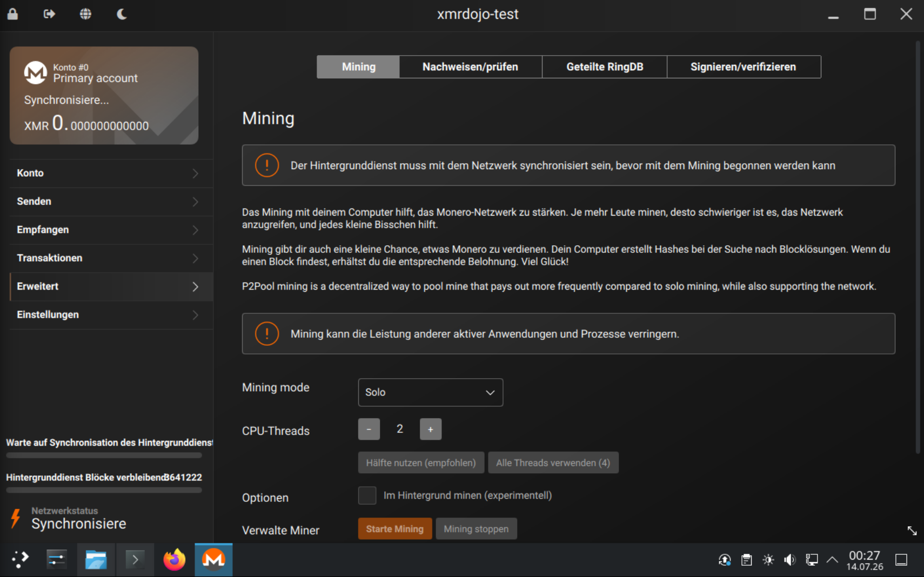Click the resize handle arrow icon
The image size is (924, 577).
tap(912, 531)
